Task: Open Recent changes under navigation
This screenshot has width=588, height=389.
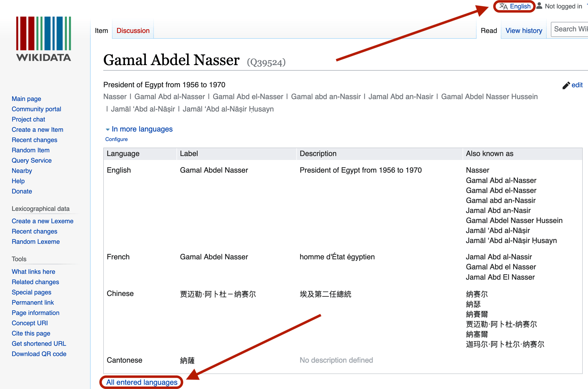Action: (35, 140)
